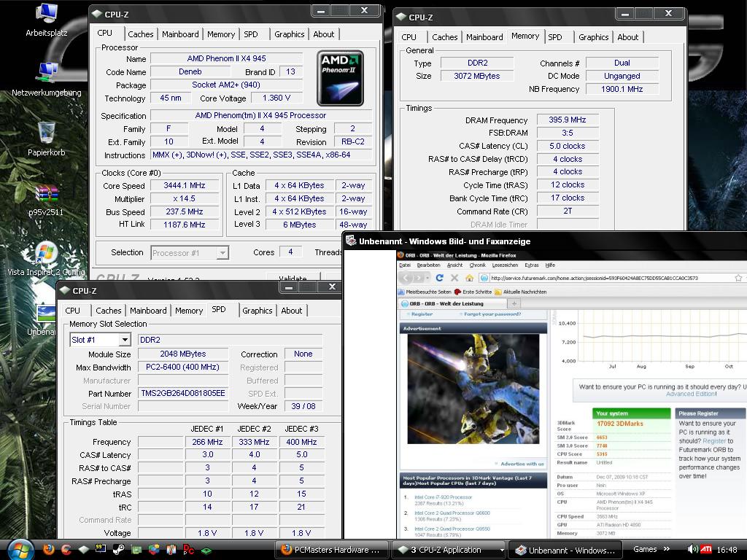Click the Bild- und Faxanzeige window title bar

point(544,241)
